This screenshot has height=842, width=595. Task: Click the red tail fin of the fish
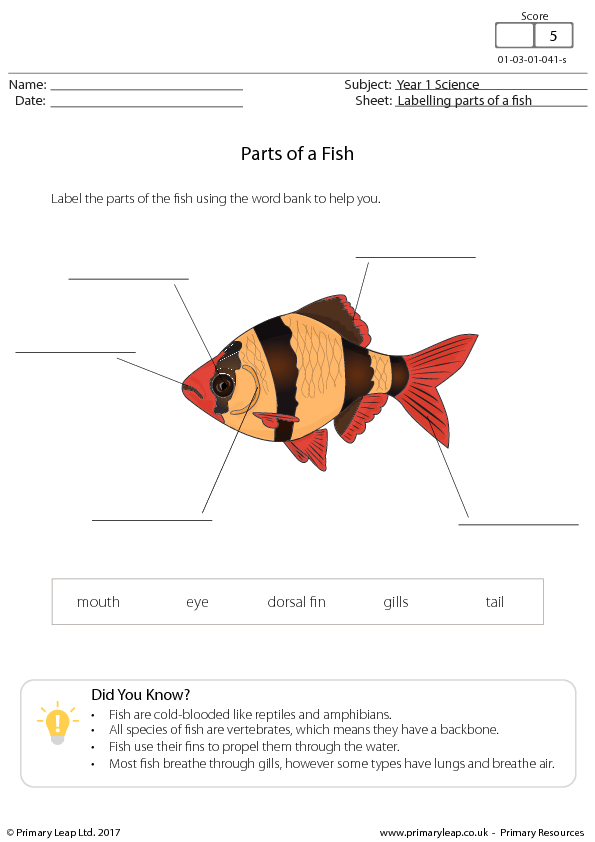point(438,387)
